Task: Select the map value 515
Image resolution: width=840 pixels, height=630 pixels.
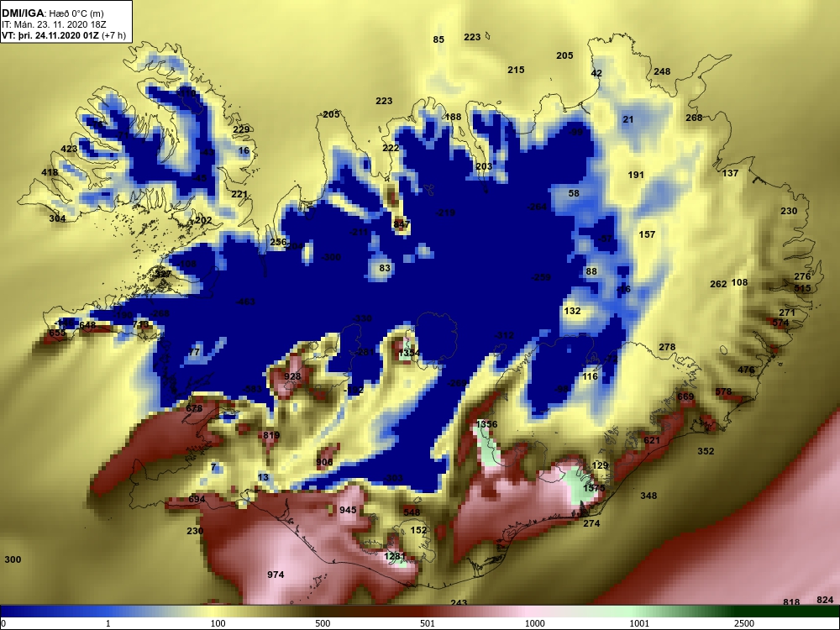Action: click(802, 287)
